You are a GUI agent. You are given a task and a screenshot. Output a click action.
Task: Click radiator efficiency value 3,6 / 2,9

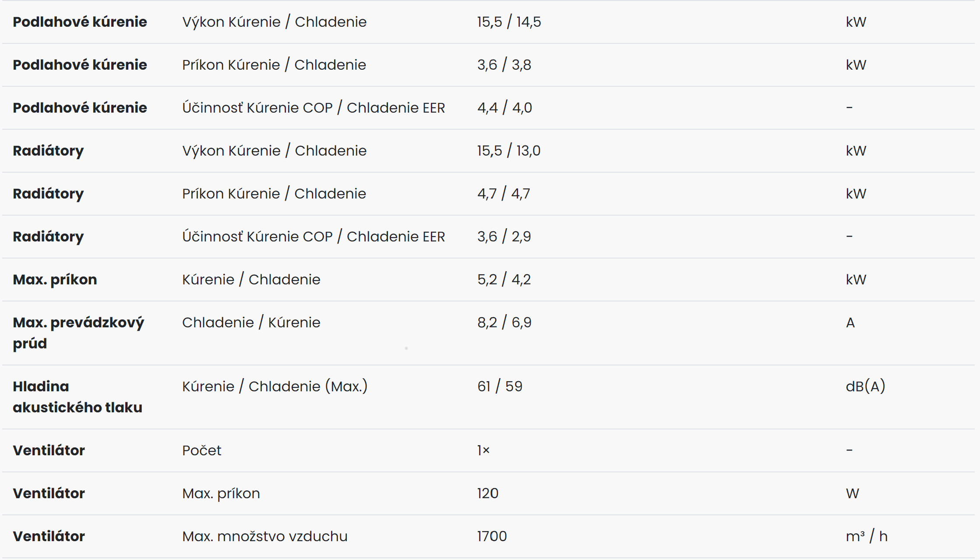(504, 237)
